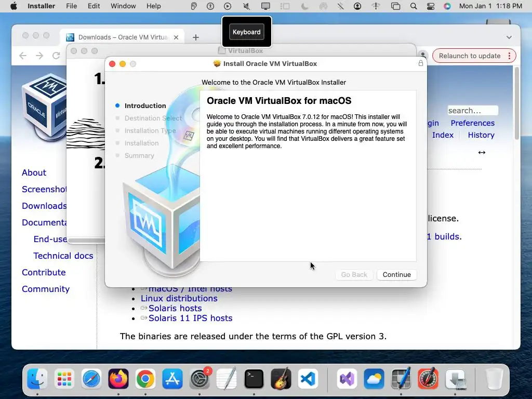Open the Linux distributions download link
Viewport: 532px width, 399px height.
pyautogui.click(x=179, y=298)
